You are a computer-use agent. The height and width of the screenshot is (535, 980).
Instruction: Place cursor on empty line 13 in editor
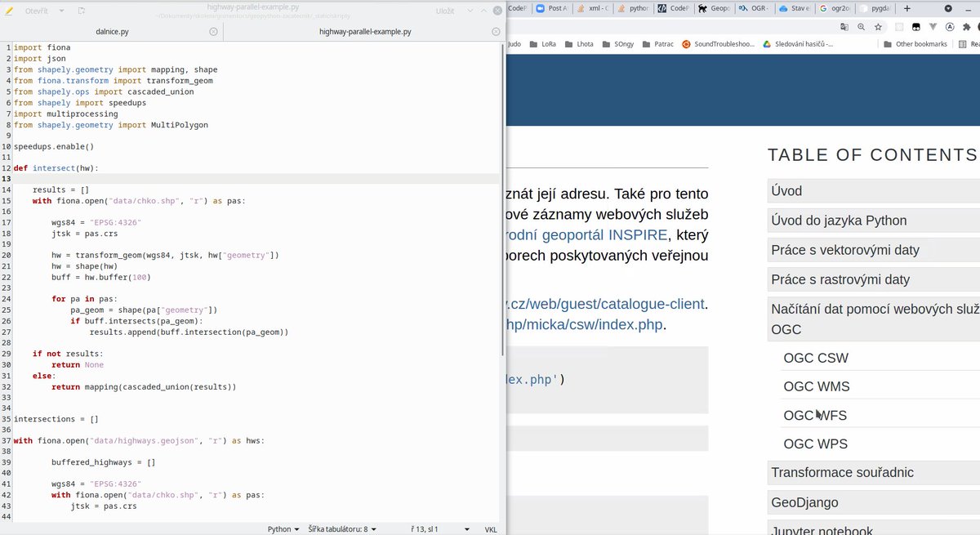(x=256, y=178)
